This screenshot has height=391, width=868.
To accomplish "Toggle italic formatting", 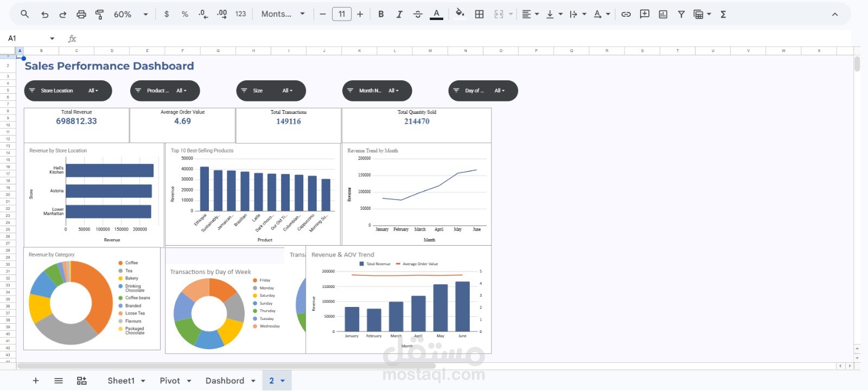I will point(399,14).
